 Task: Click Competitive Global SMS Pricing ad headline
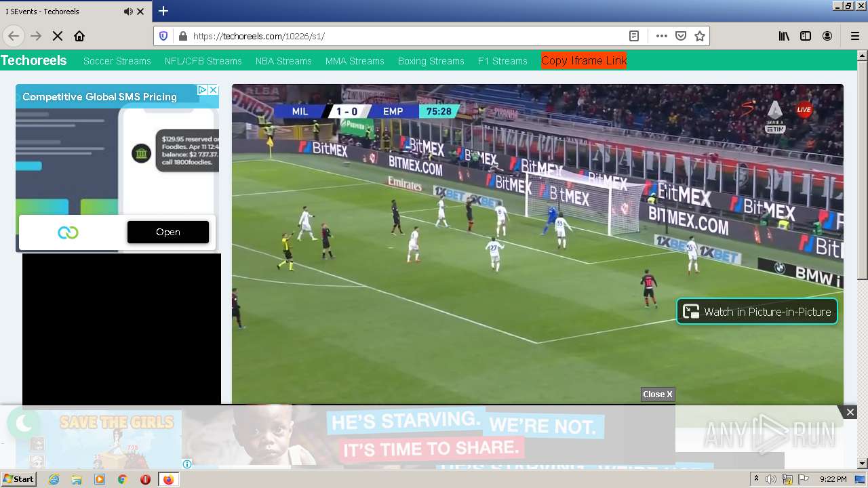click(x=100, y=97)
